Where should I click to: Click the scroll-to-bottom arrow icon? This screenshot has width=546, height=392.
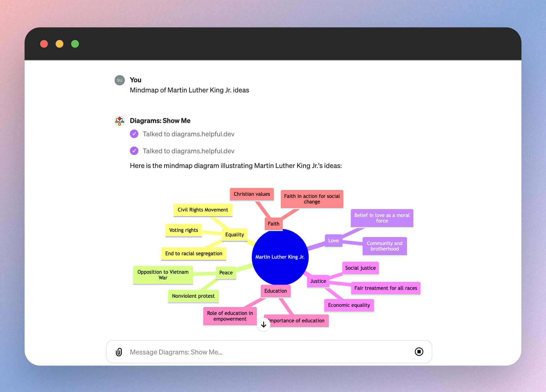(x=263, y=324)
